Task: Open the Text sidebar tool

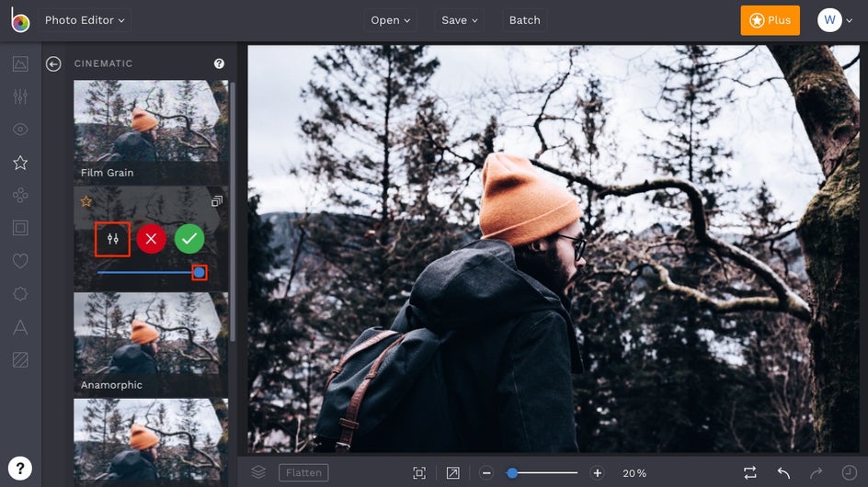Action: (x=20, y=327)
